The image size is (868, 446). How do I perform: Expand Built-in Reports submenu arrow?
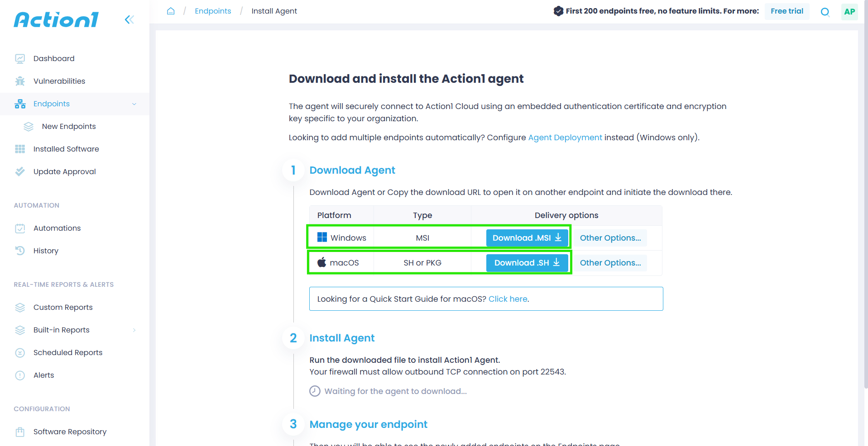[x=134, y=330]
